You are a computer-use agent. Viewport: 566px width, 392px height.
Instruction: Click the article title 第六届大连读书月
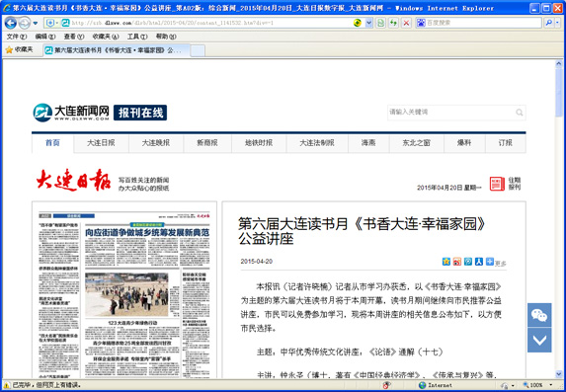pos(363,231)
